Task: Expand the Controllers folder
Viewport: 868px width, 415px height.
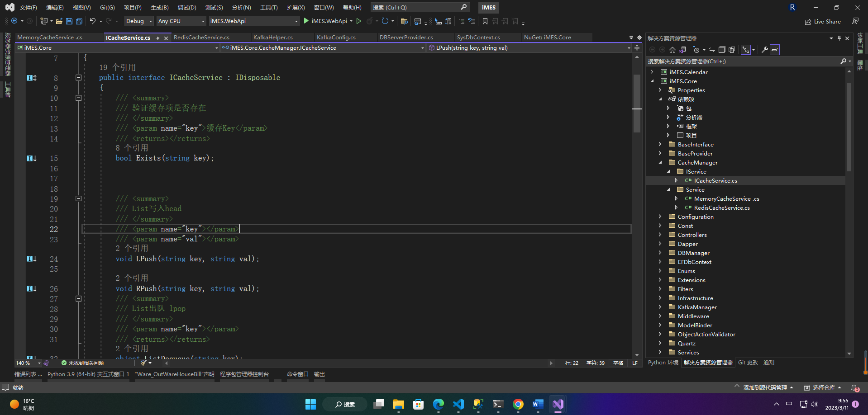Action: [660, 235]
